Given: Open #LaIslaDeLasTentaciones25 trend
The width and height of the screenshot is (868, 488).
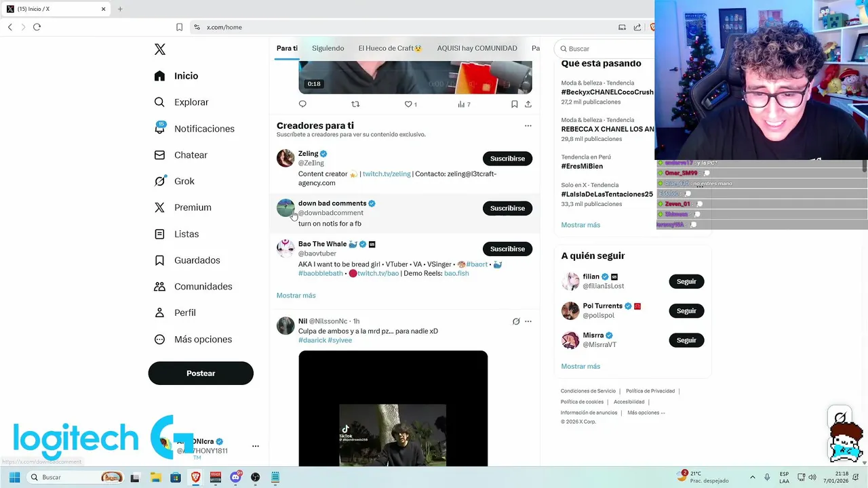Looking at the screenshot, I should (607, 194).
